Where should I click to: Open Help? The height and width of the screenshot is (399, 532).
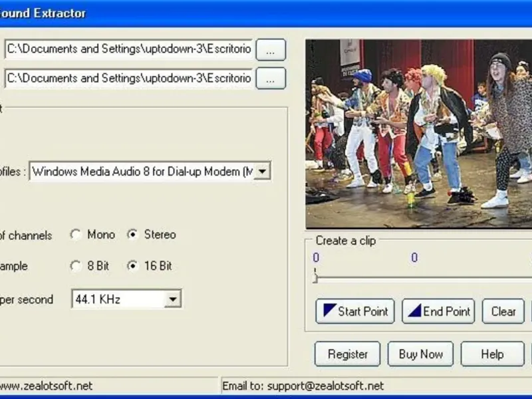pos(492,354)
